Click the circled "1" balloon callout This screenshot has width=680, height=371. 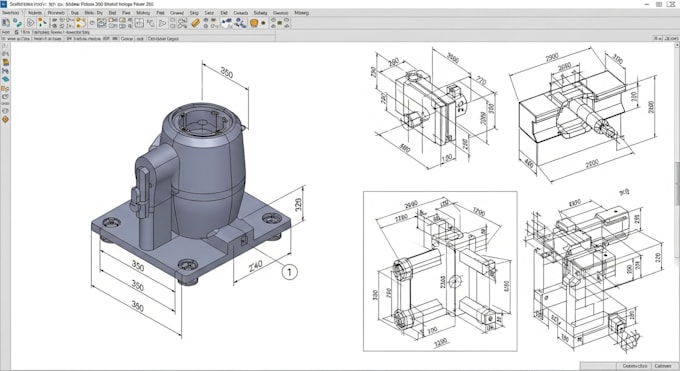click(289, 272)
